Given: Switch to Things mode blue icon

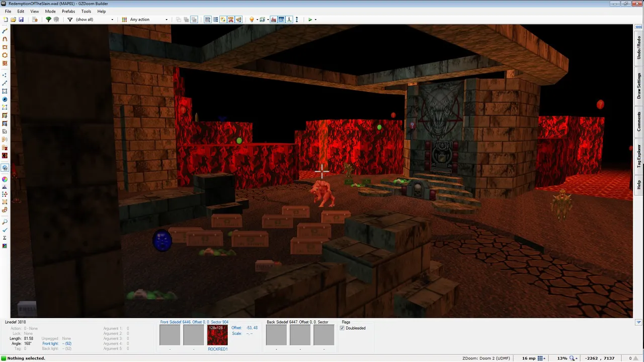Looking at the screenshot, I should click(5, 99).
